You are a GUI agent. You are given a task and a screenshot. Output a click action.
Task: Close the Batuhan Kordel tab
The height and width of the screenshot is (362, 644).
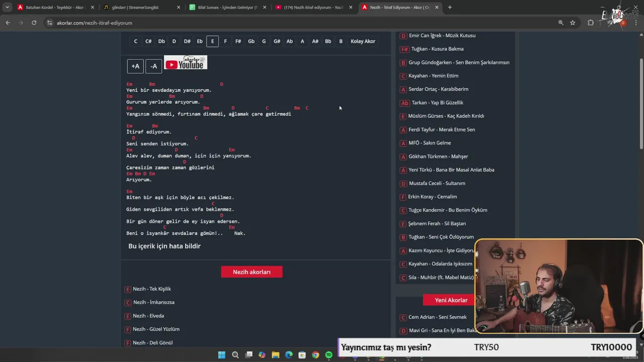[x=92, y=8]
